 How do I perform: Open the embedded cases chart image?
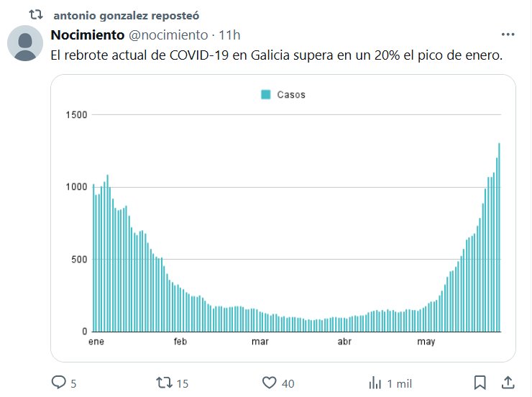tap(283, 216)
